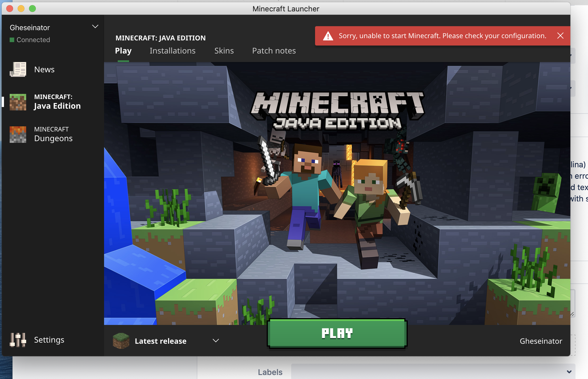
Task: Click the Gheseinator username at bottom right
Action: click(x=541, y=341)
